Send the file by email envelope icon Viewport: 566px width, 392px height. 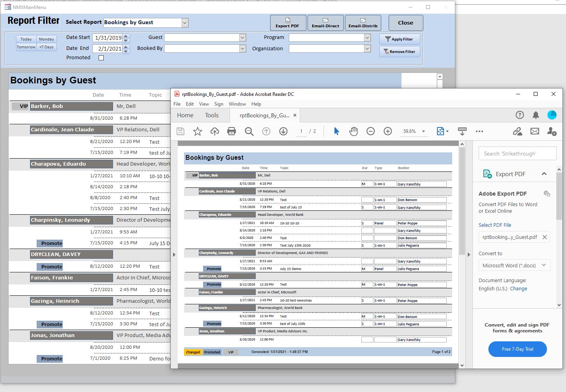[535, 131]
